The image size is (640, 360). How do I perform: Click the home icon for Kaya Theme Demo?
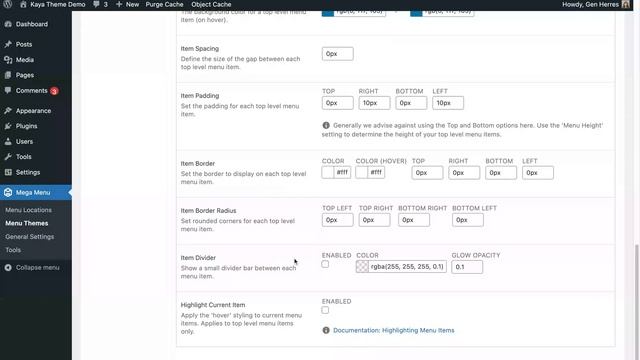click(x=23, y=4)
